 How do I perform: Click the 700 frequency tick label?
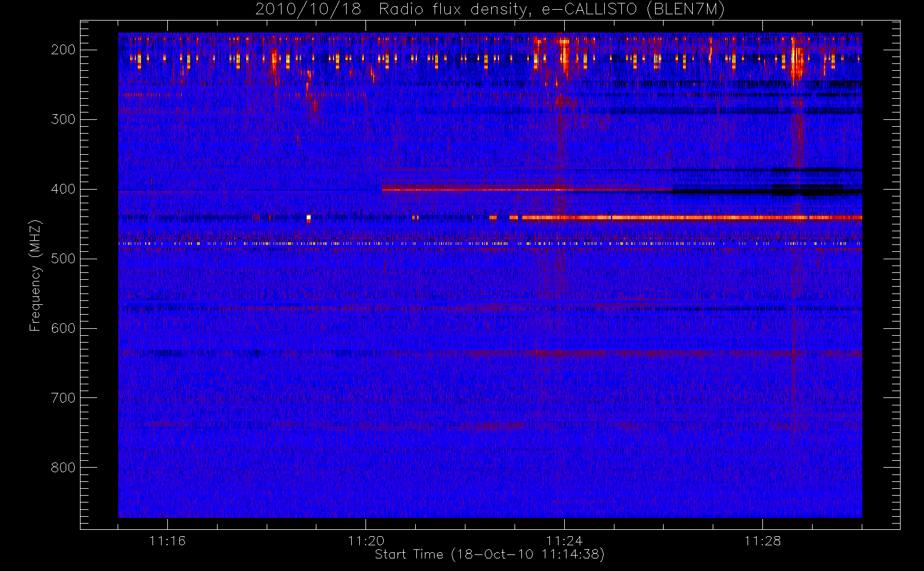click(x=63, y=398)
